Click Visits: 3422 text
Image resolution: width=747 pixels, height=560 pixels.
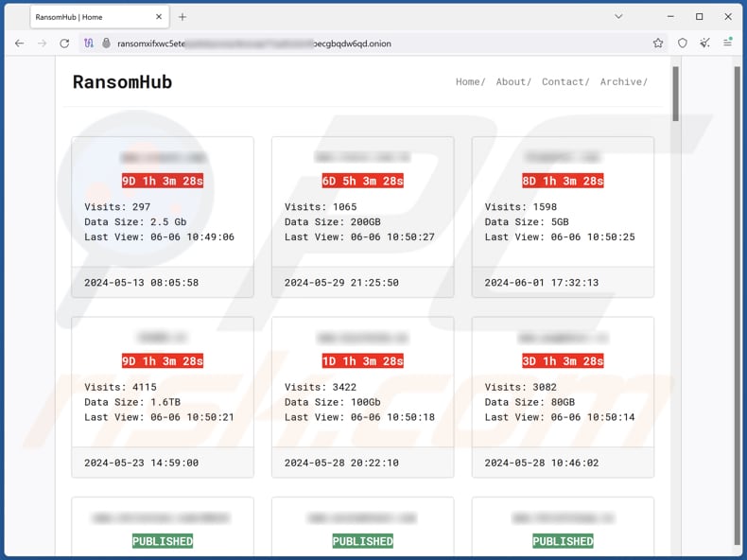tap(321, 387)
